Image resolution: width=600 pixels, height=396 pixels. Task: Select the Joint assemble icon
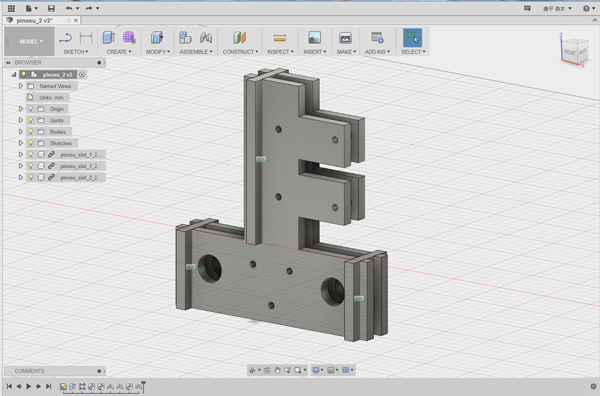(x=206, y=37)
